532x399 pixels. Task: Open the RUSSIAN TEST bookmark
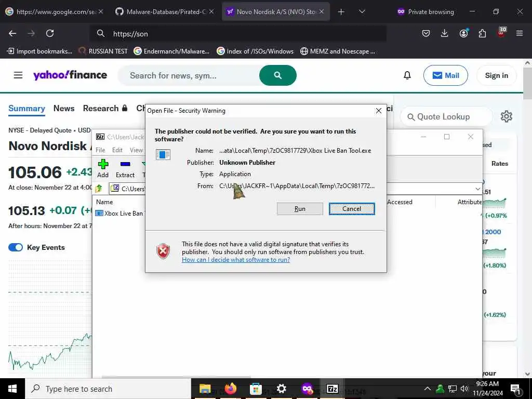click(103, 51)
